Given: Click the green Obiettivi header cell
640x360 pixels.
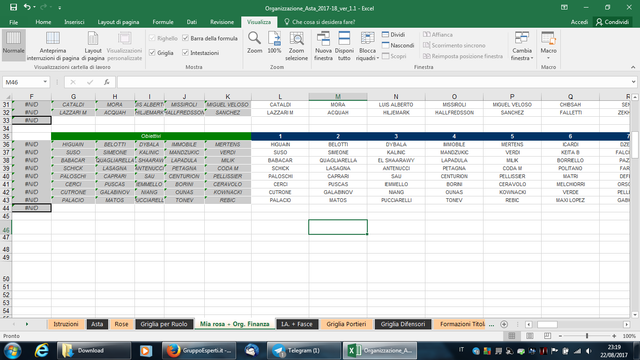Looking at the screenshot, I should coord(151,136).
